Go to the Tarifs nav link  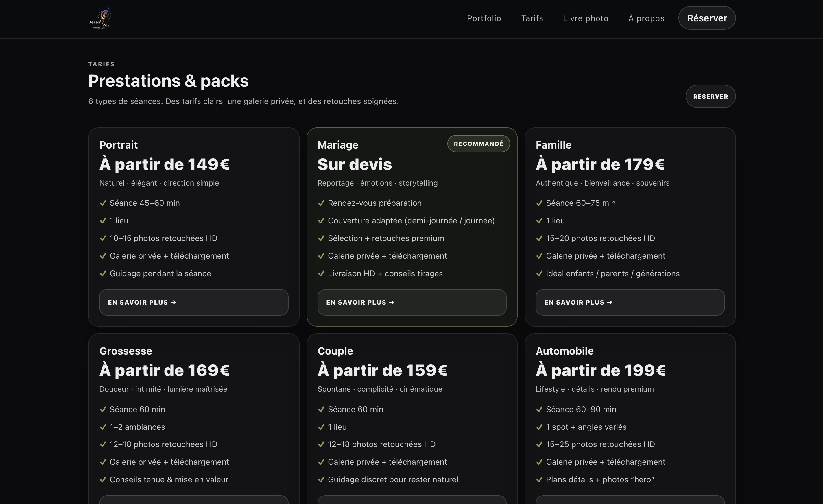pyautogui.click(x=532, y=18)
